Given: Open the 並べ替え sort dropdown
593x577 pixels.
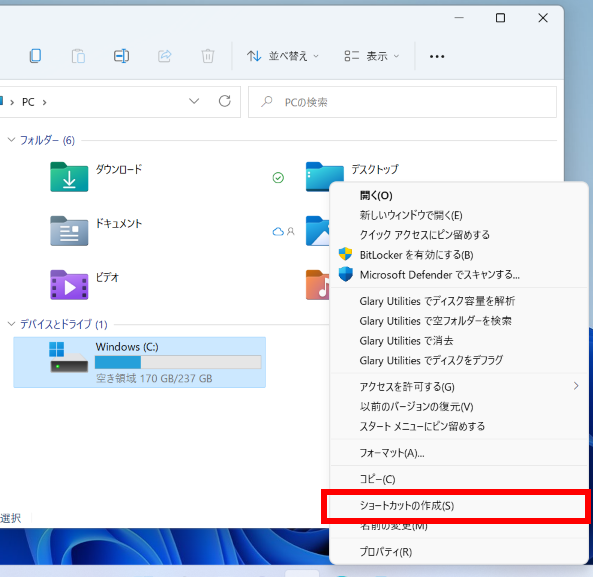Looking at the screenshot, I should click(283, 56).
